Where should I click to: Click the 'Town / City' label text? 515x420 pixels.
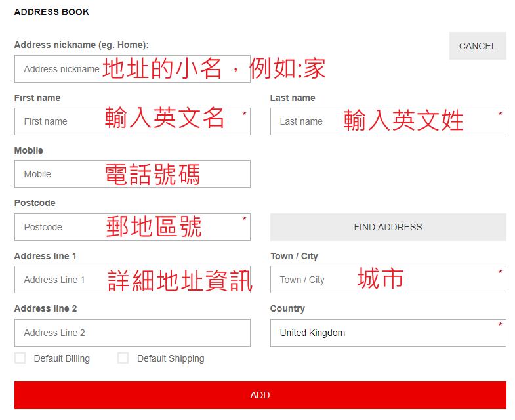point(294,256)
